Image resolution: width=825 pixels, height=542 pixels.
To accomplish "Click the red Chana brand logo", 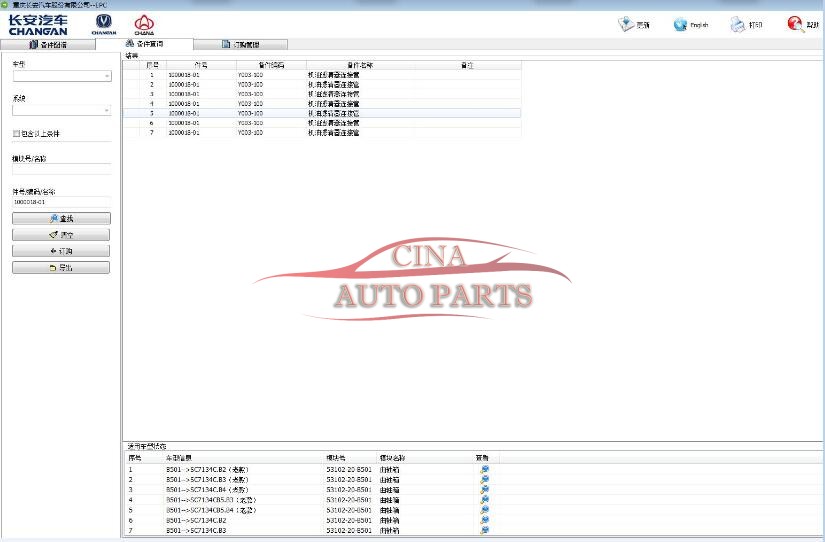I will [x=144, y=23].
